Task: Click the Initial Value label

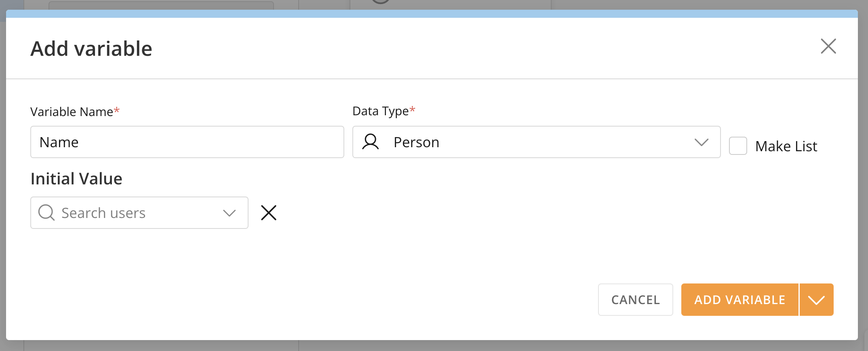Action: click(x=76, y=178)
